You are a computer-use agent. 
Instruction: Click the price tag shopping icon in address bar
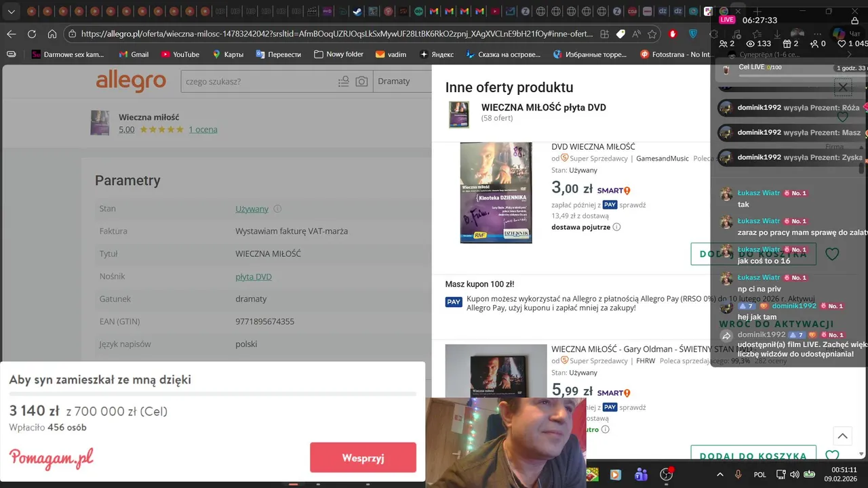pyautogui.click(x=620, y=34)
